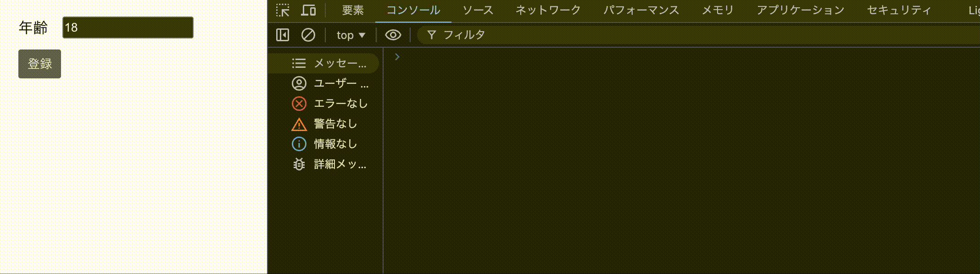Select the エラーなし sidebar row
The height and width of the screenshot is (274, 980).
coord(324,104)
